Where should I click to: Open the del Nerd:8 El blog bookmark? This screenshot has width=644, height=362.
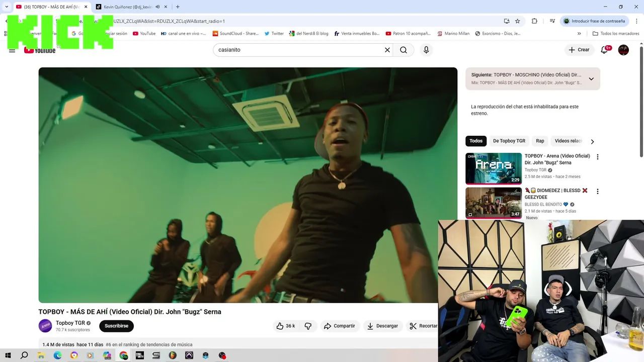(309, 34)
